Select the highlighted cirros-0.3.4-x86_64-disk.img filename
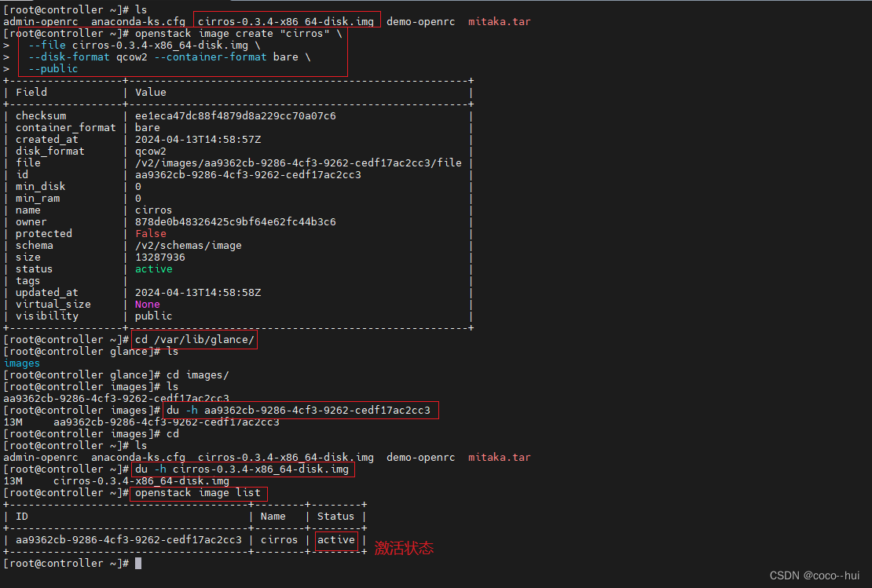Viewport: 872px width, 588px height. (x=285, y=21)
